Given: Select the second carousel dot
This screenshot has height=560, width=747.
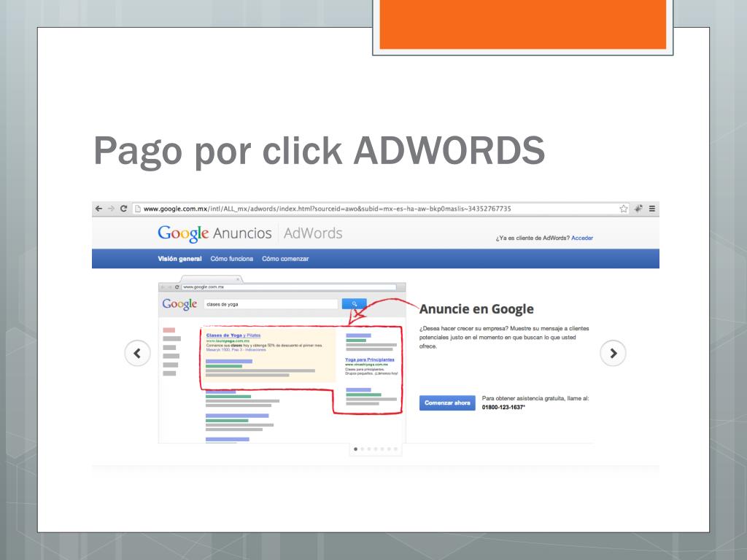Looking at the screenshot, I should 362,449.
